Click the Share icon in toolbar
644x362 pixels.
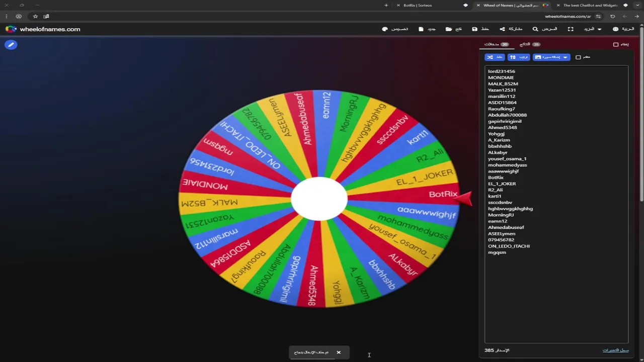pyautogui.click(x=502, y=29)
